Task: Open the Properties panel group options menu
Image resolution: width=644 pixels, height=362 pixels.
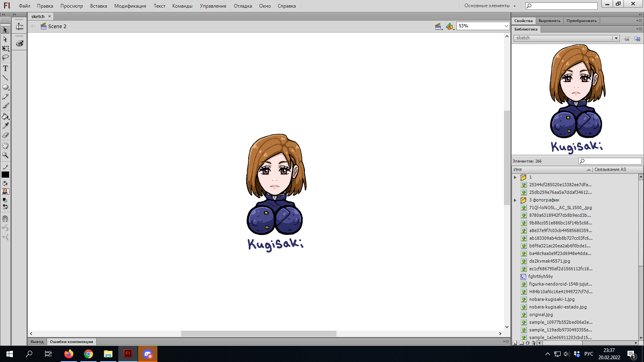Action: click(639, 21)
